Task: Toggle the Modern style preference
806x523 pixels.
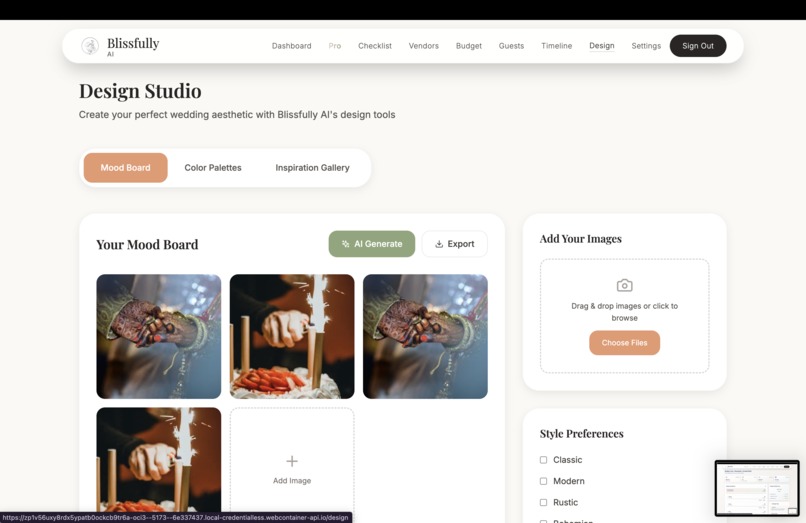Action: point(543,481)
